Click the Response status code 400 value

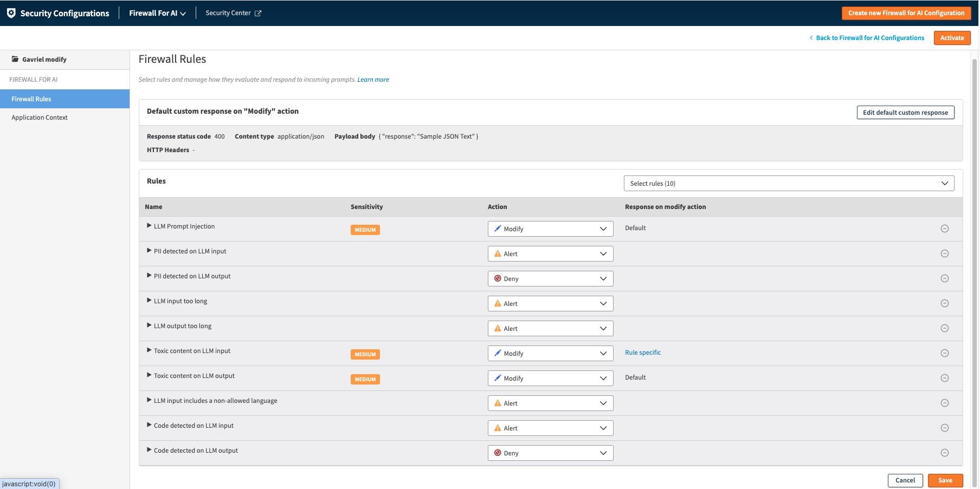click(x=219, y=136)
